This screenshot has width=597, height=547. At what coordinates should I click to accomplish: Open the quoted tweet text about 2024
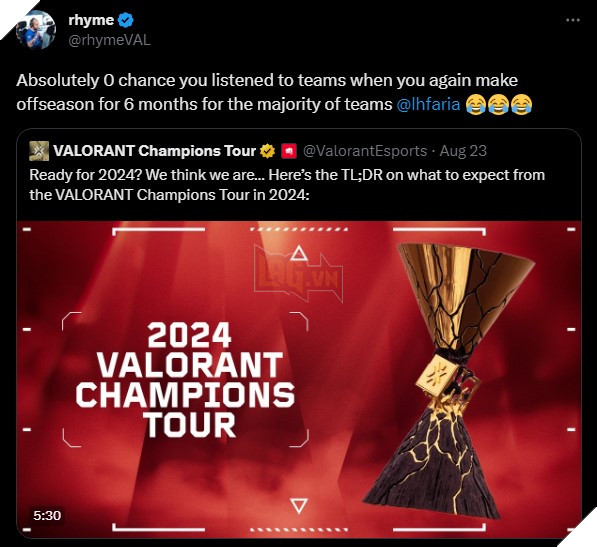pos(287,185)
